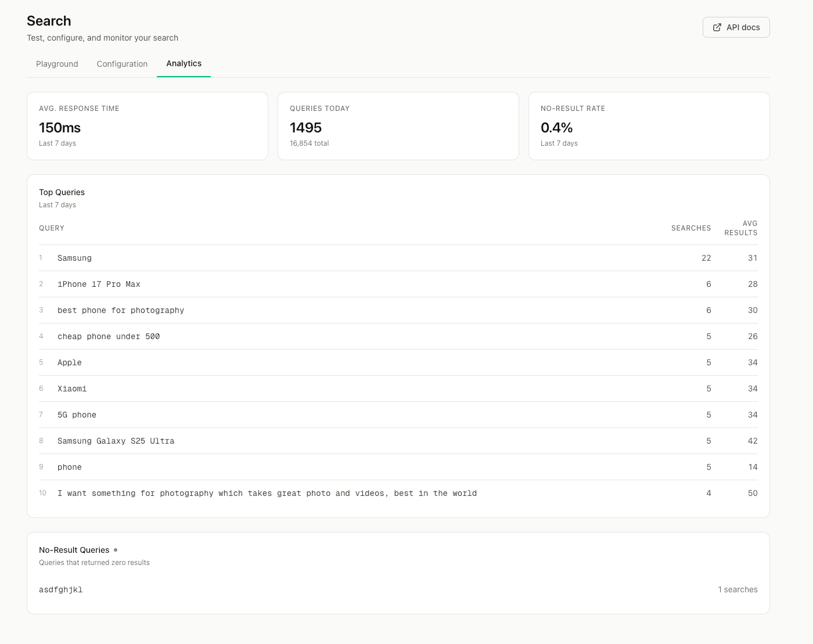Click the 1 searches count label
Image resolution: width=813 pixels, height=644 pixels.
pos(738,589)
